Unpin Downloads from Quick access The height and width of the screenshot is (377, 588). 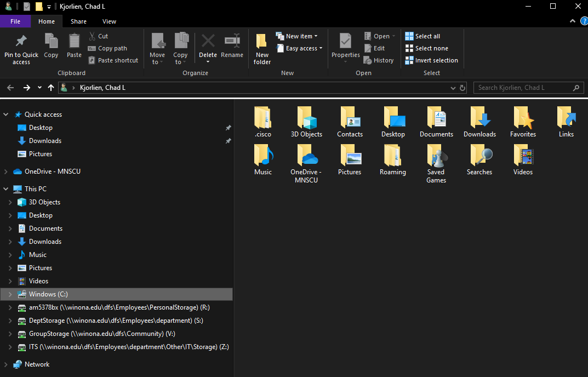228,141
